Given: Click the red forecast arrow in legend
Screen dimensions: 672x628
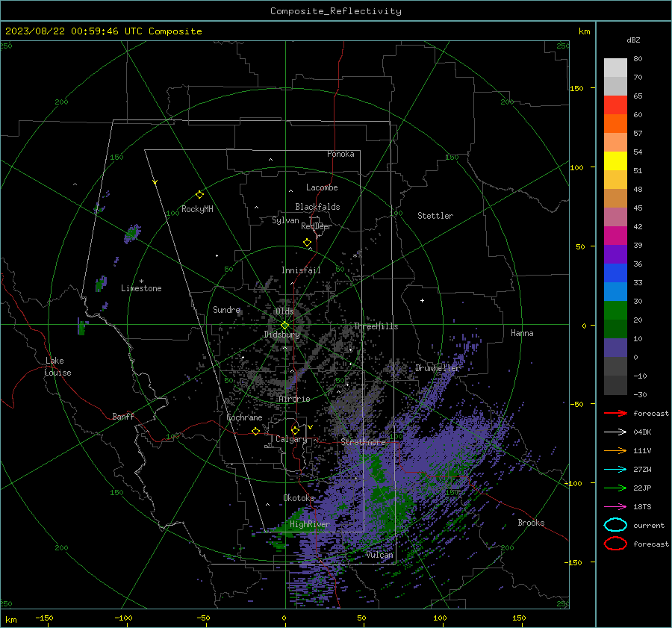Looking at the screenshot, I should tap(615, 413).
